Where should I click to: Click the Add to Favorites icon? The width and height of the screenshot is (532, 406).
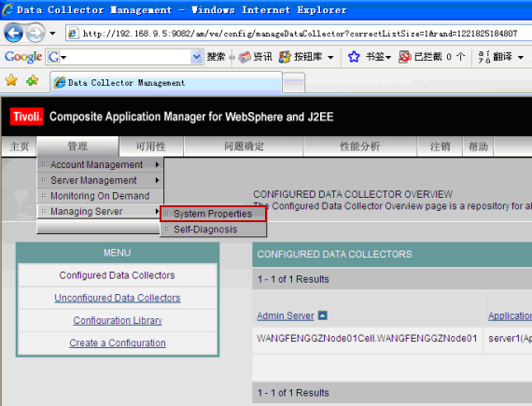[x=33, y=80]
